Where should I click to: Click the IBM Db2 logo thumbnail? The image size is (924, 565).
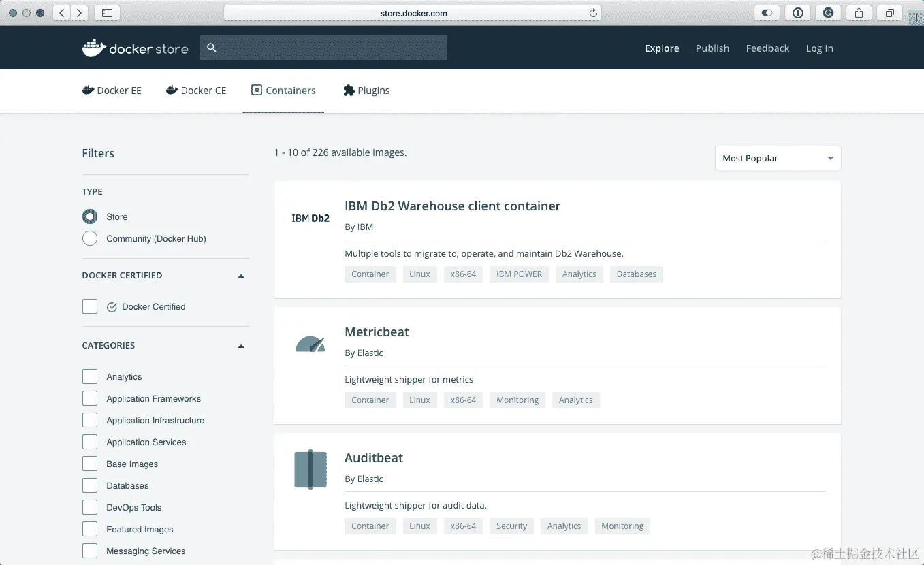(x=310, y=219)
